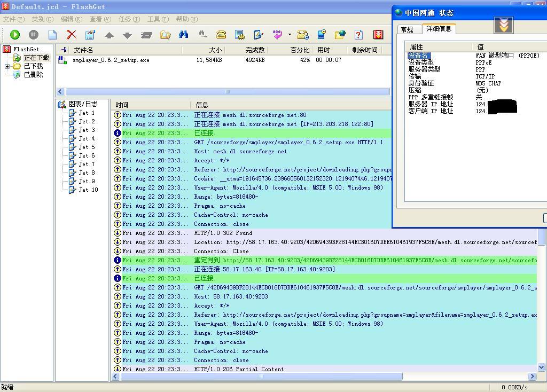The height and width of the screenshot is (392, 547).
Task: Click the 百分比 column header
Action: pyautogui.click(x=300, y=50)
